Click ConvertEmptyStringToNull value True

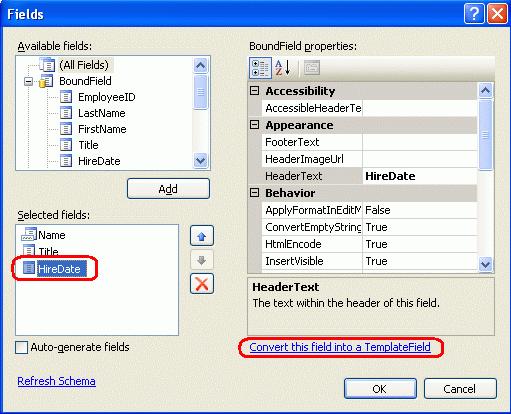[x=420, y=227]
